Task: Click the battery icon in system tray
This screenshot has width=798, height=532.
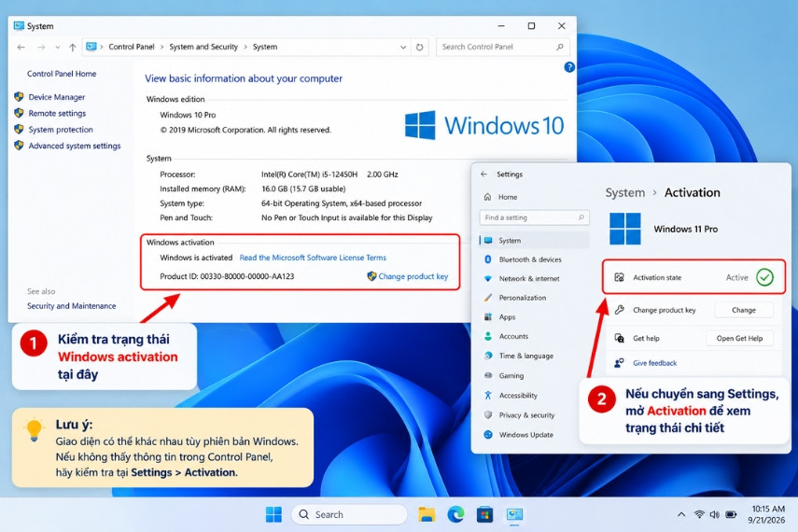Action: (x=731, y=514)
